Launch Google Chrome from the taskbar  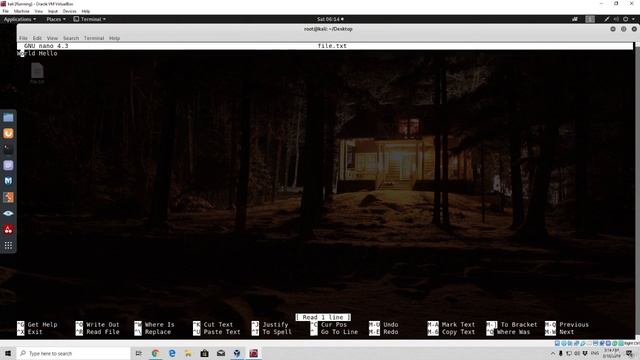155,353
